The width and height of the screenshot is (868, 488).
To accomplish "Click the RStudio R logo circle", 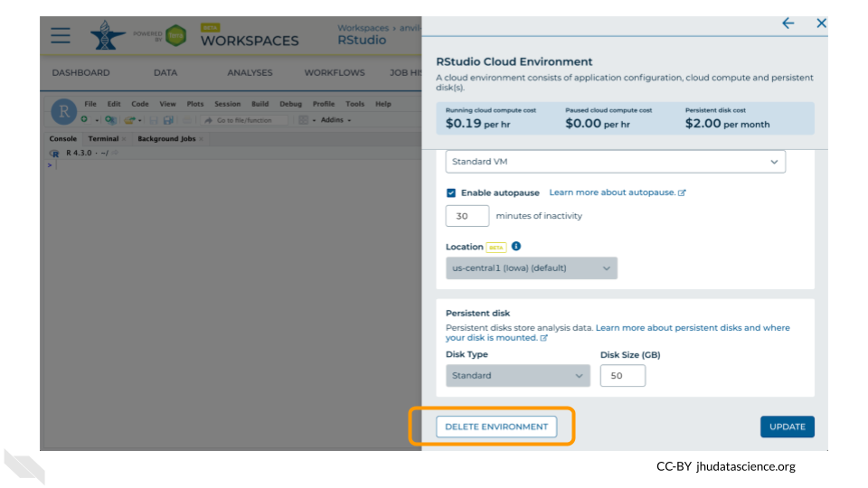I will (63, 111).
